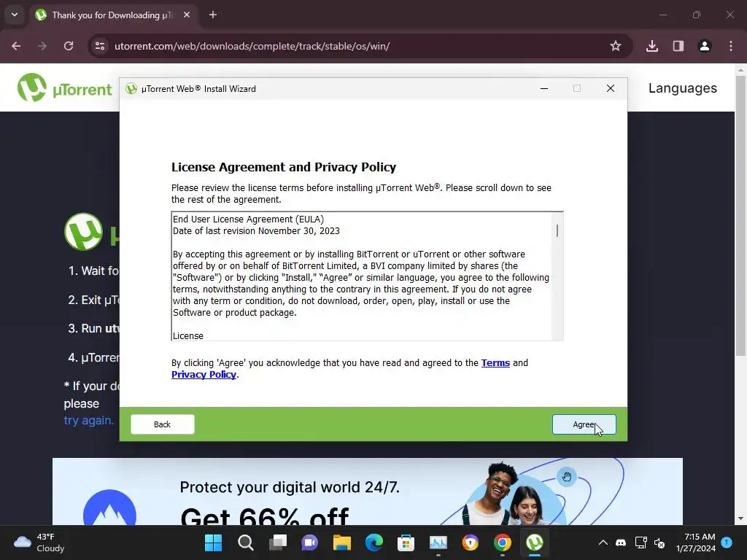747x560 pixels.
Task: Close the µTorrent Web Install Wizard
Action: [611, 88]
